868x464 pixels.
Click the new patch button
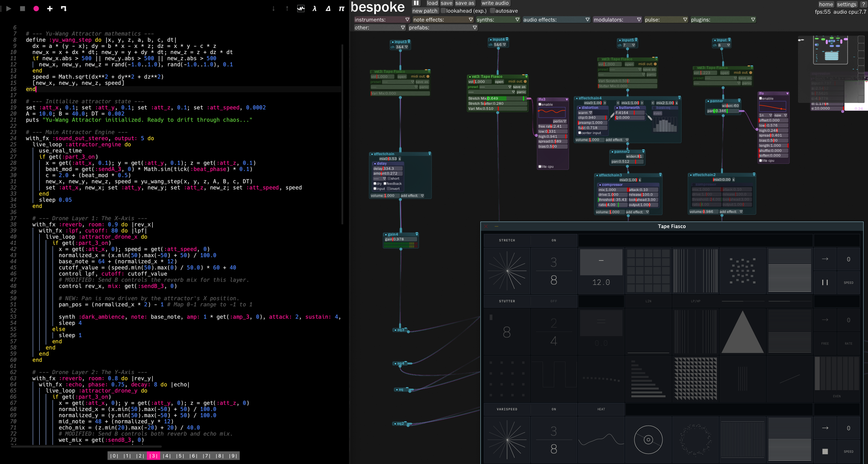pos(425,11)
